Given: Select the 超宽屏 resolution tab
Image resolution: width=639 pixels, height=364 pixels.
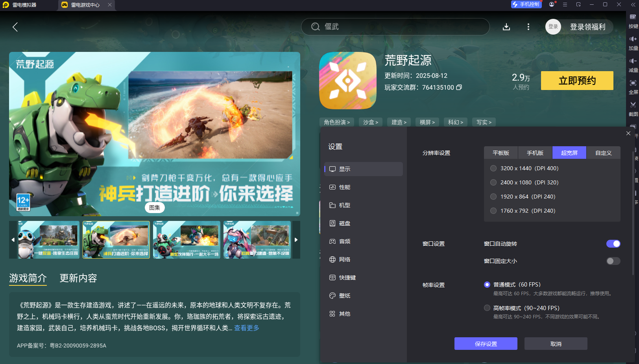Looking at the screenshot, I should coord(569,153).
